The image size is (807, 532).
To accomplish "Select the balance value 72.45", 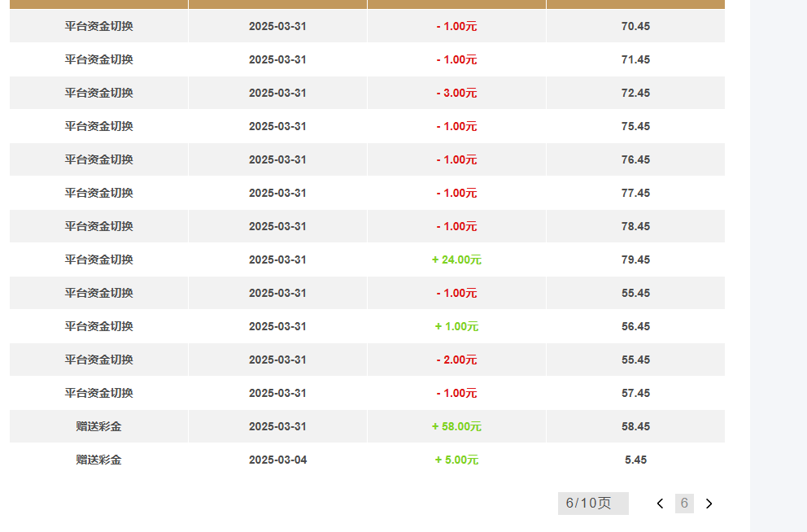I will click(x=635, y=93).
